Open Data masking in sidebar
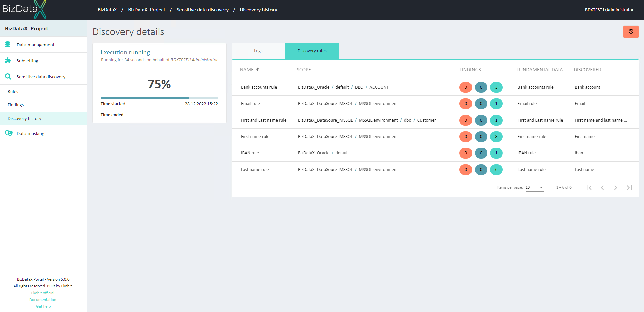 (x=43, y=133)
